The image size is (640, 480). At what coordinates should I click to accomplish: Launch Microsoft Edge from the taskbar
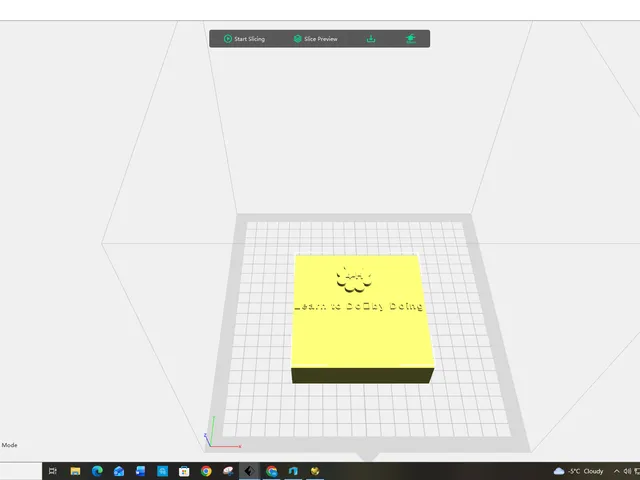[97, 471]
